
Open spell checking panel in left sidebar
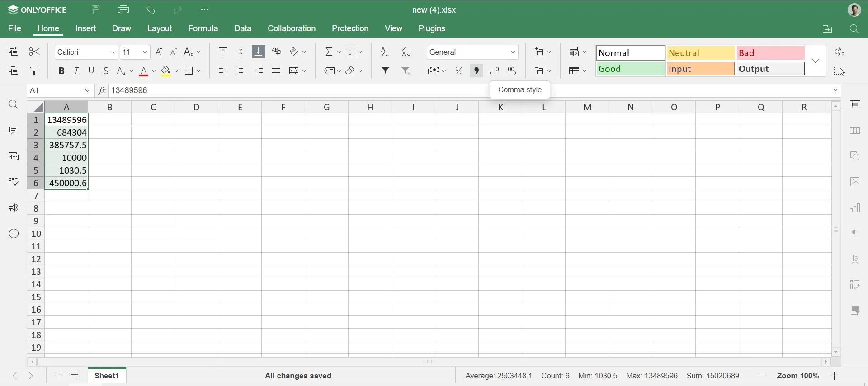[14, 182]
